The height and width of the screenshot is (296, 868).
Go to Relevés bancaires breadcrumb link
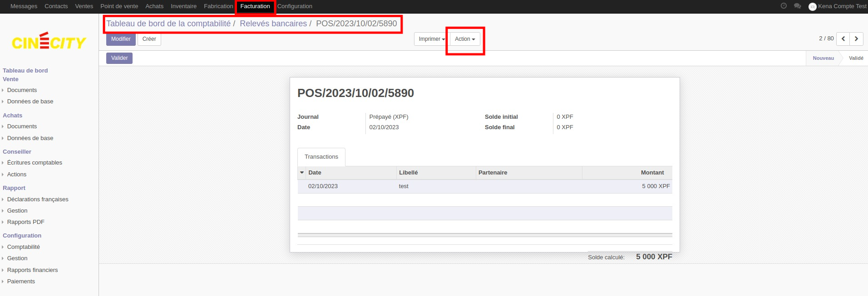(273, 24)
